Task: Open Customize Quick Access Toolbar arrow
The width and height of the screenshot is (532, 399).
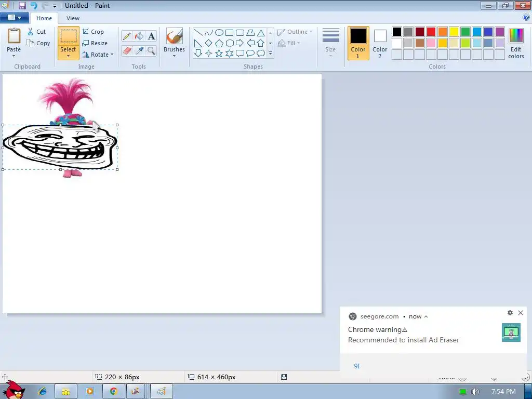Action: 55,6
